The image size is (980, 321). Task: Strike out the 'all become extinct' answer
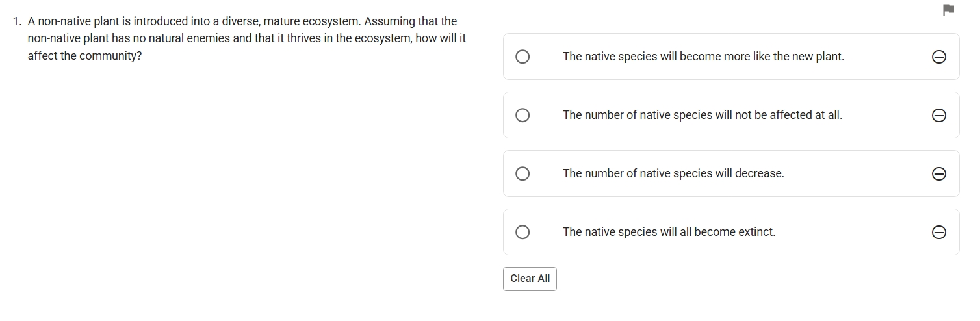[938, 233]
